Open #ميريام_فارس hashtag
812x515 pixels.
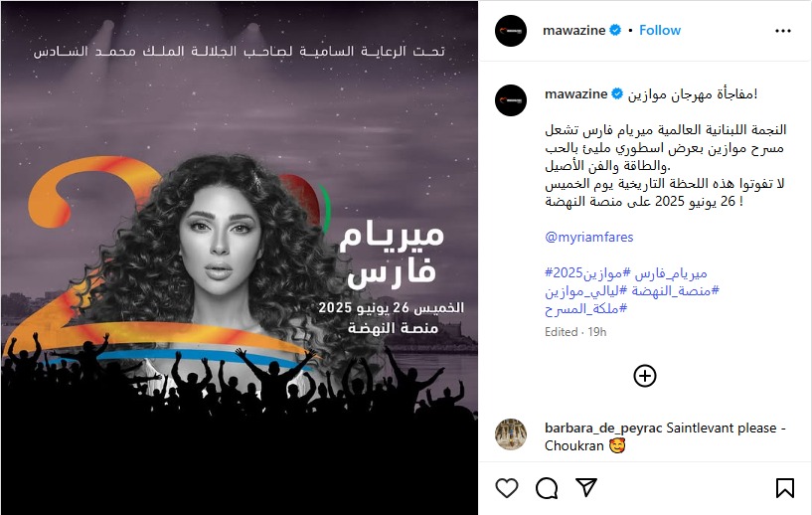click(x=671, y=273)
